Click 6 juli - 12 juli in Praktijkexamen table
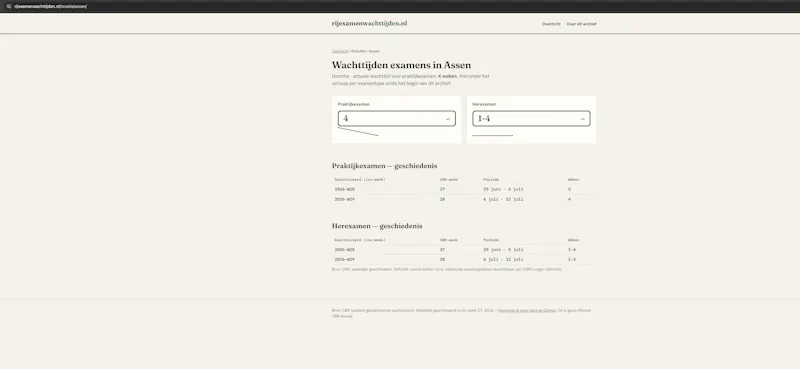This screenshot has height=369, width=800. pyautogui.click(x=503, y=200)
